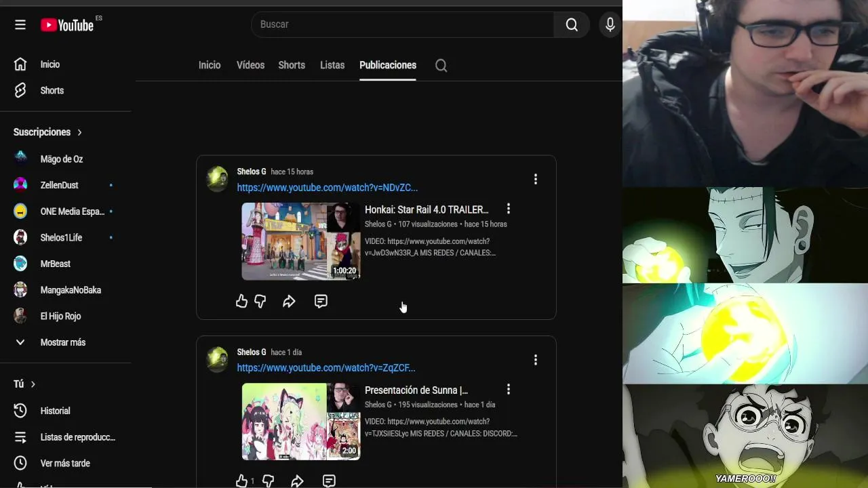Open Shelos1Life subscription

[61, 237]
